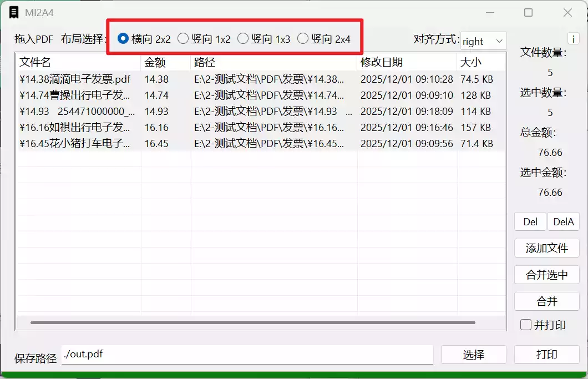The height and width of the screenshot is (379, 588).
Task: Open the info 'i' button
Action: tap(574, 39)
